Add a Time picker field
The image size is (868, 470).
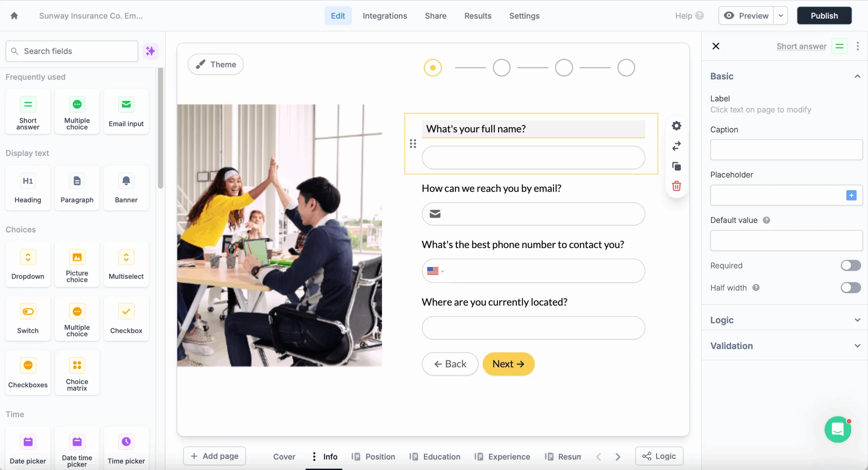coord(126,449)
